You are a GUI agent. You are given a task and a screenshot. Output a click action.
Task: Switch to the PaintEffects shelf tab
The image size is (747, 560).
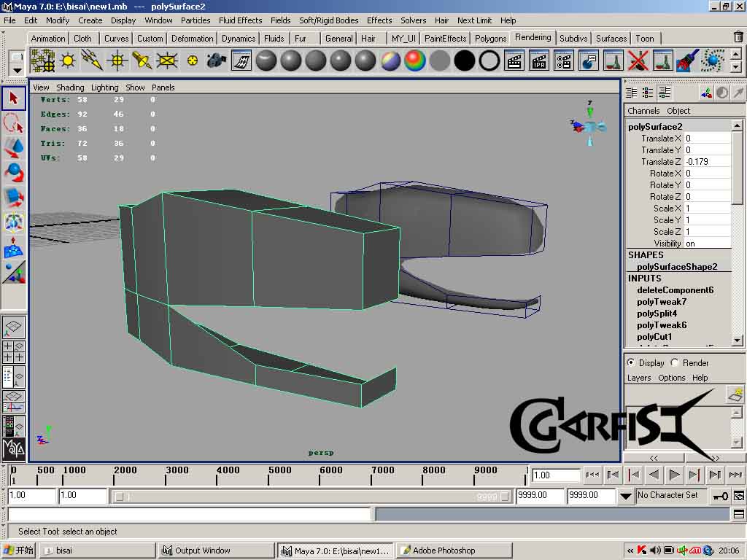tap(446, 38)
